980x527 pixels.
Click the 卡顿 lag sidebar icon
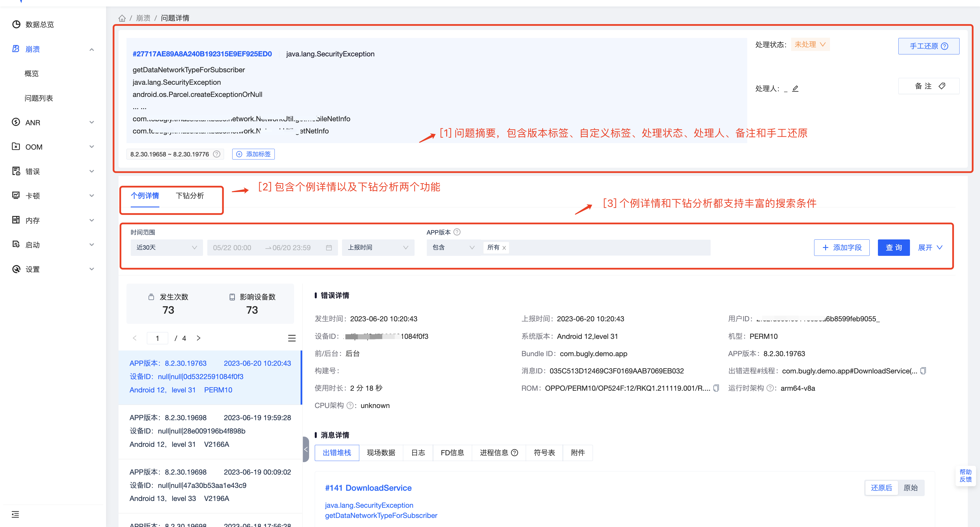tap(16, 195)
